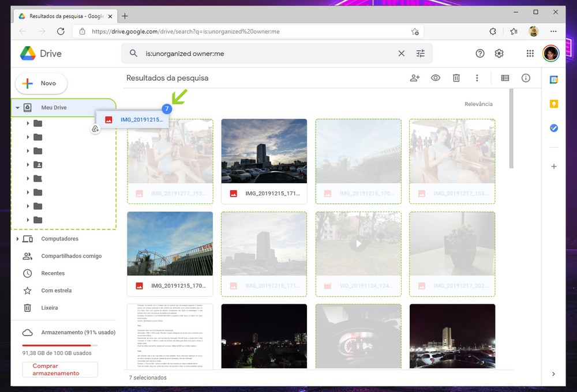
Task: Open the Help and support icon
Action: point(480,54)
